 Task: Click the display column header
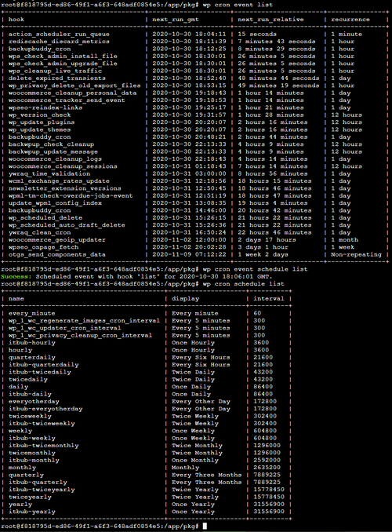[x=186, y=299]
